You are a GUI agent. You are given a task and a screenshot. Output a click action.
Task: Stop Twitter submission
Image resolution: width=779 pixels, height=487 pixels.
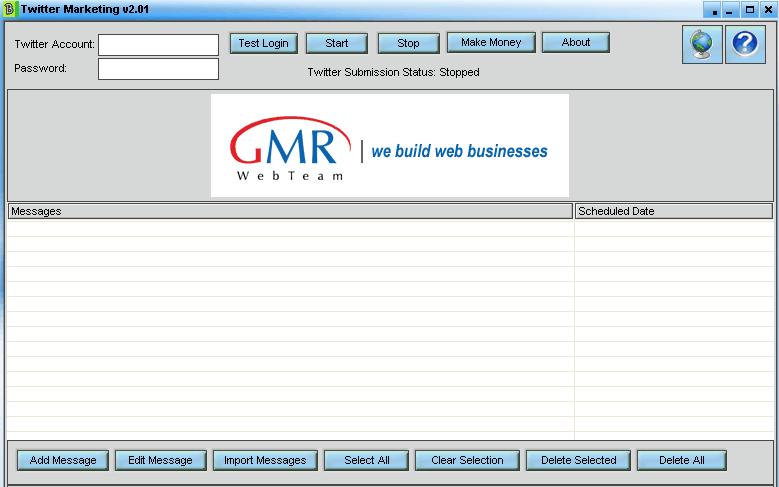pyautogui.click(x=408, y=43)
